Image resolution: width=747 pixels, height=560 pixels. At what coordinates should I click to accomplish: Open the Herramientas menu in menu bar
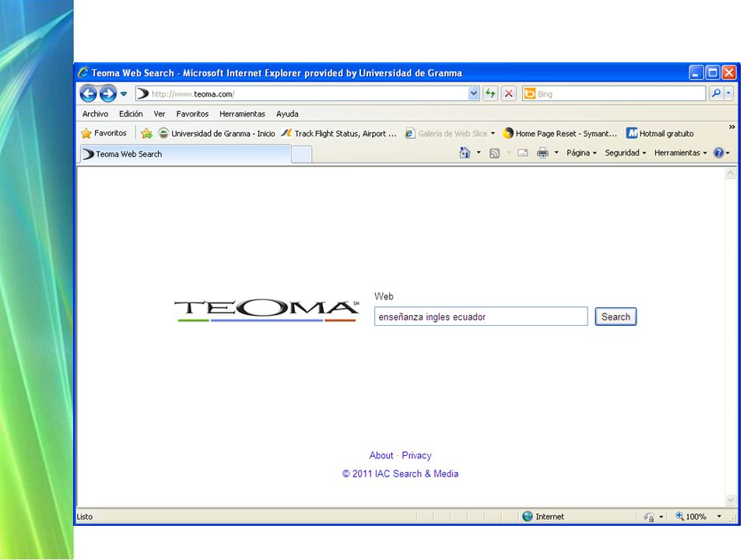242,114
